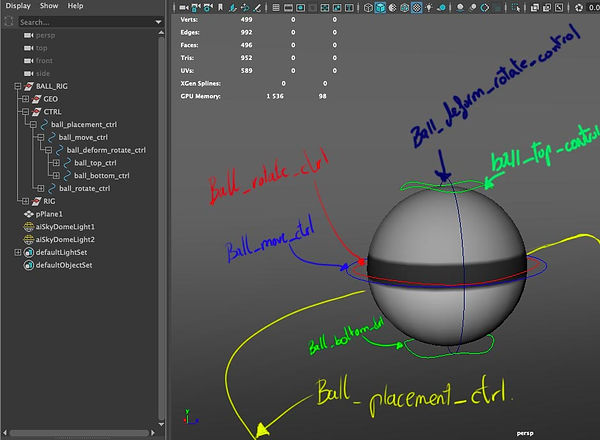Open the outliner Help menu
Screen dimensions: 600x440
tap(75, 6)
